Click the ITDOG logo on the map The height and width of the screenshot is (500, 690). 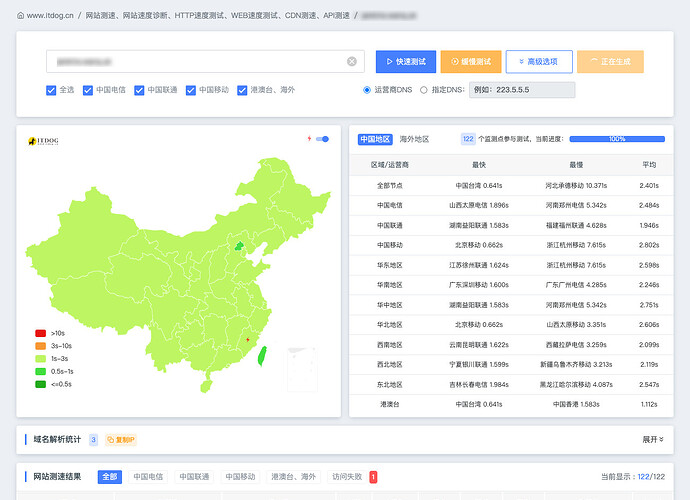43,141
